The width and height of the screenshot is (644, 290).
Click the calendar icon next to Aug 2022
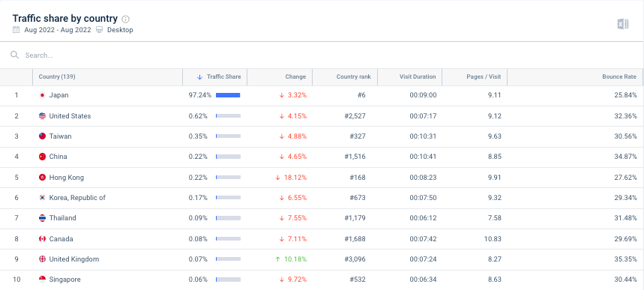coord(16,29)
